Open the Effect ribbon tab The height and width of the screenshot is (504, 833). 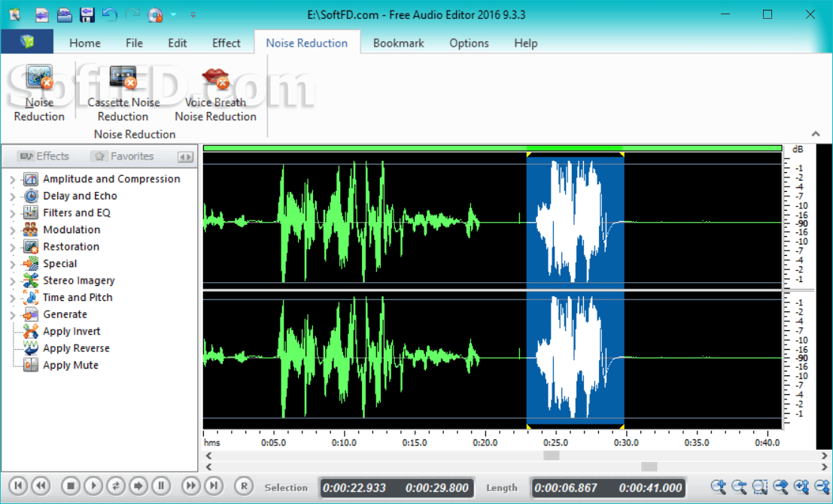click(226, 43)
